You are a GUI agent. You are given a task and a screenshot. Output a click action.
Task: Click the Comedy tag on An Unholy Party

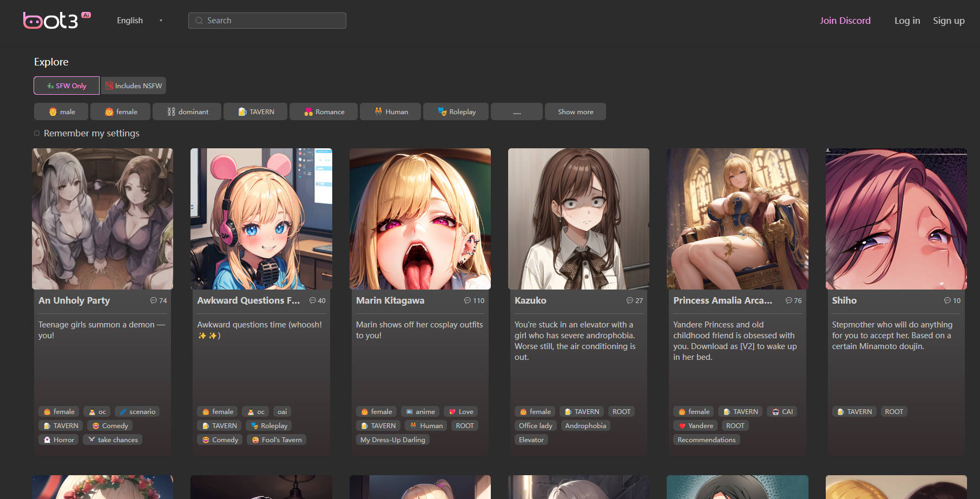(110, 426)
